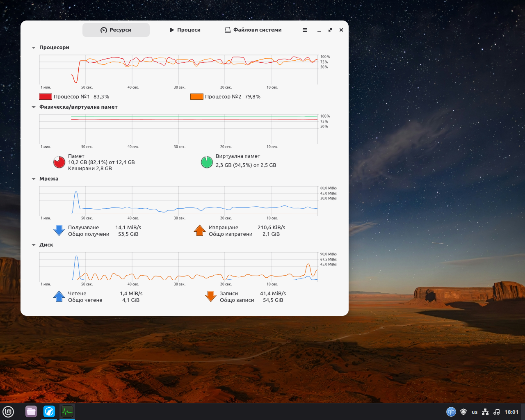
Task: Open the network connections tray icon
Action: (485, 412)
